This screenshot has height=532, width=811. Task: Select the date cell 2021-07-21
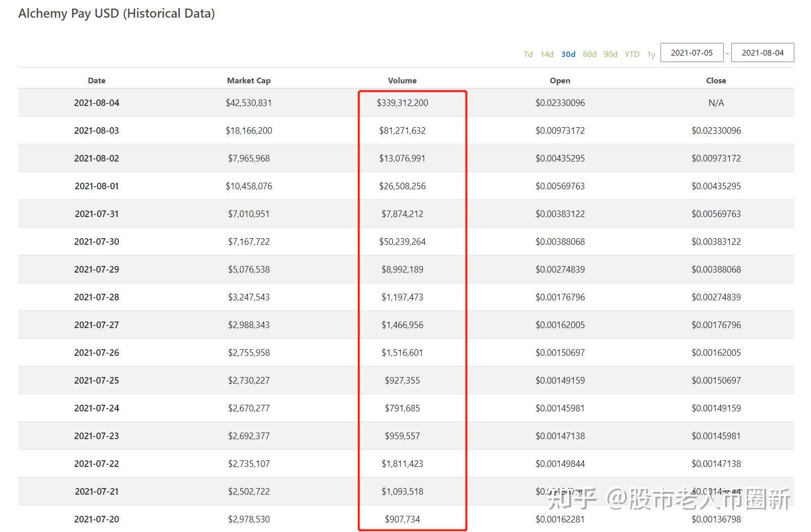point(96,492)
